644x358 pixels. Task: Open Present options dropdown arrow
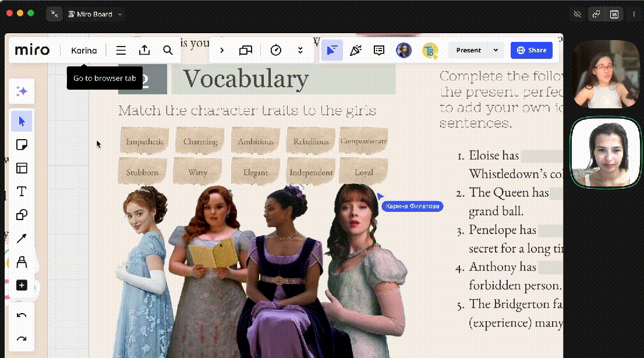coord(496,51)
